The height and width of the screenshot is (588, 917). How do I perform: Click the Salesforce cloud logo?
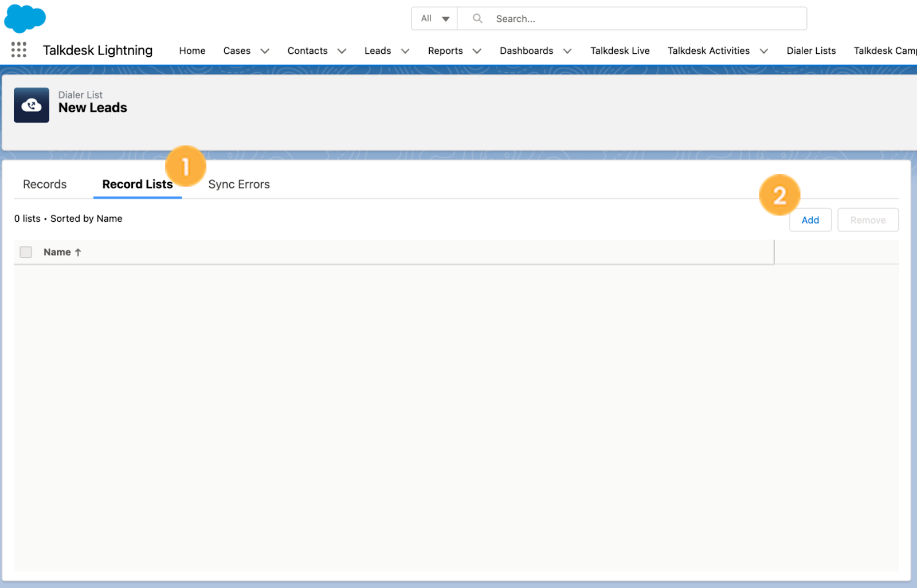coord(25,18)
